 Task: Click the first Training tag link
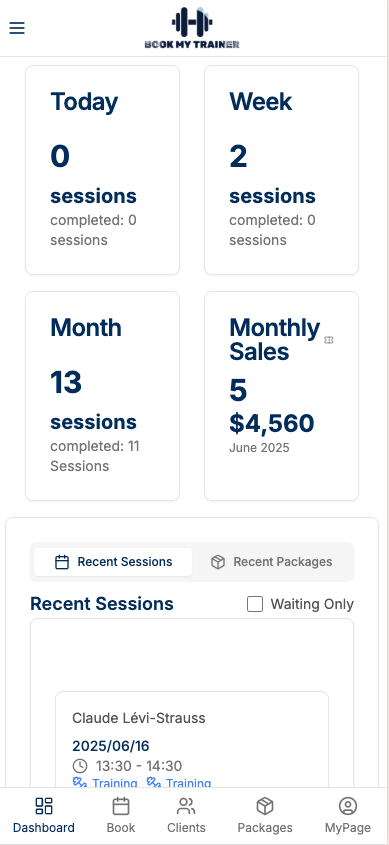pyautogui.click(x=105, y=782)
